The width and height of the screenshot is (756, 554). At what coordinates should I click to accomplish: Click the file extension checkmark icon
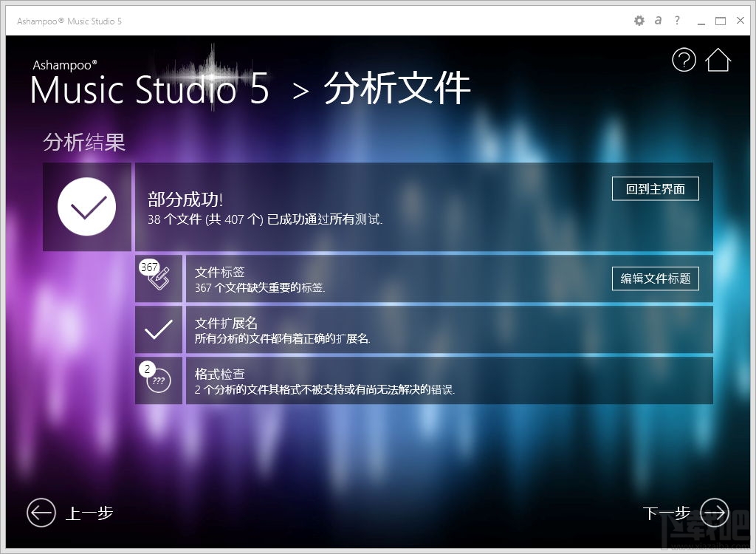158,330
